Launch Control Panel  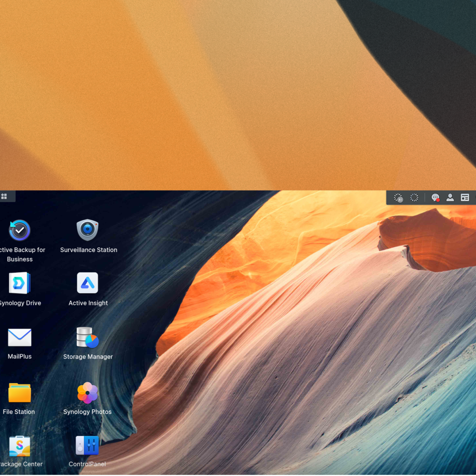tap(87, 445)
